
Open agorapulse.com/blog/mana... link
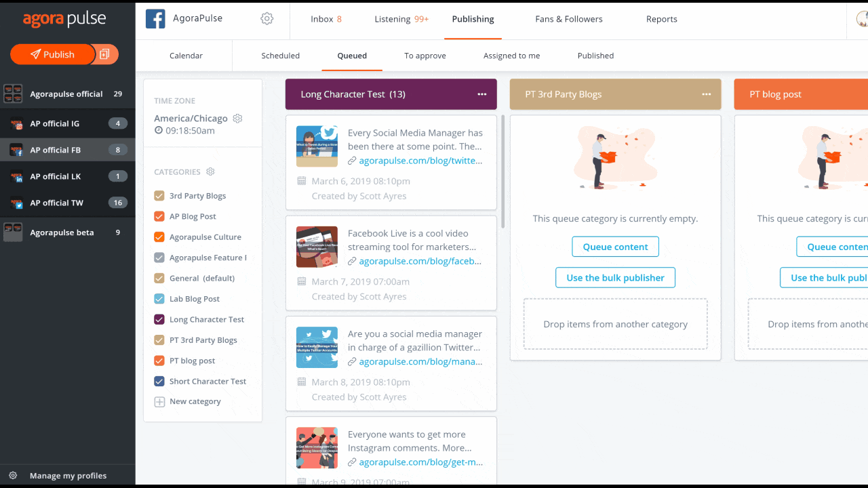tap(421, 361)
